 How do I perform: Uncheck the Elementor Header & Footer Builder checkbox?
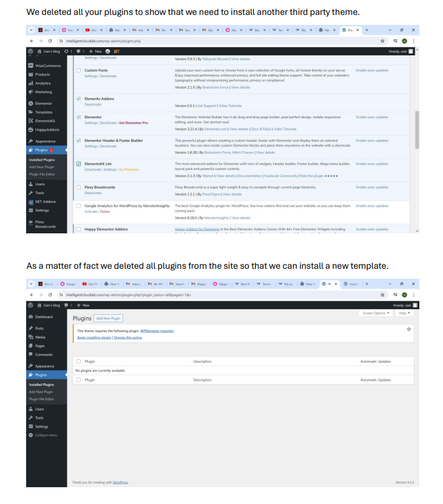click(x=78, y=141)
